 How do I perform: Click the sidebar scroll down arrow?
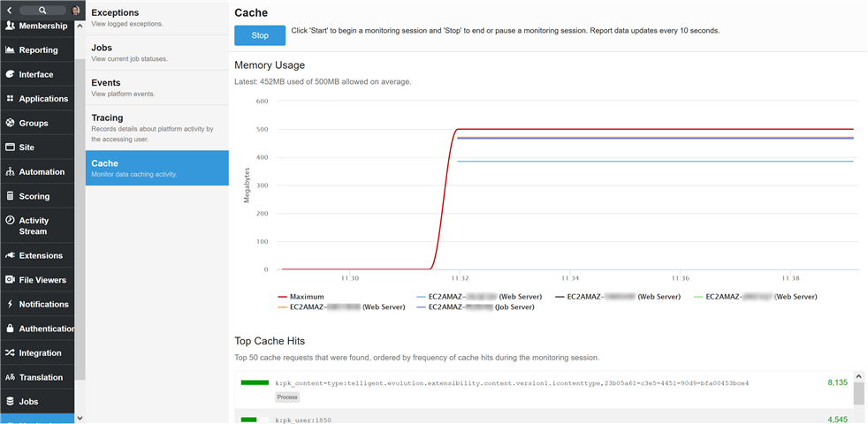pos(80,418)
